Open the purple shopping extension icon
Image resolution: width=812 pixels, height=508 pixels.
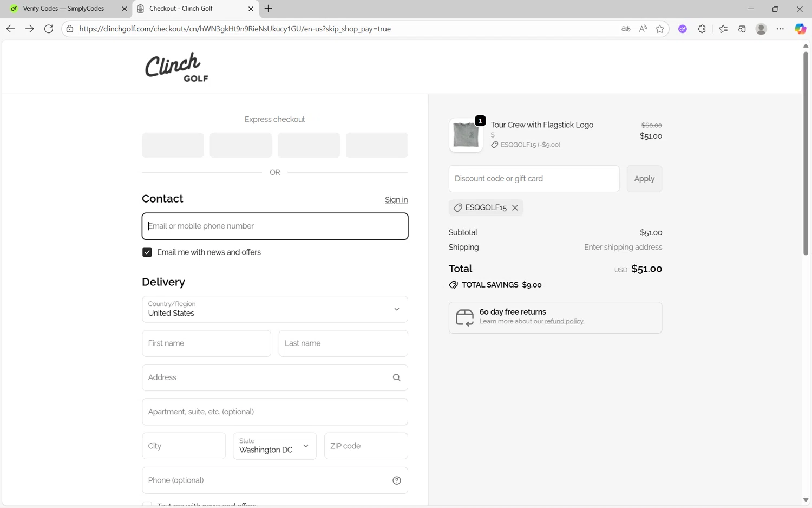pyautogui.click(x=683, y=29)
